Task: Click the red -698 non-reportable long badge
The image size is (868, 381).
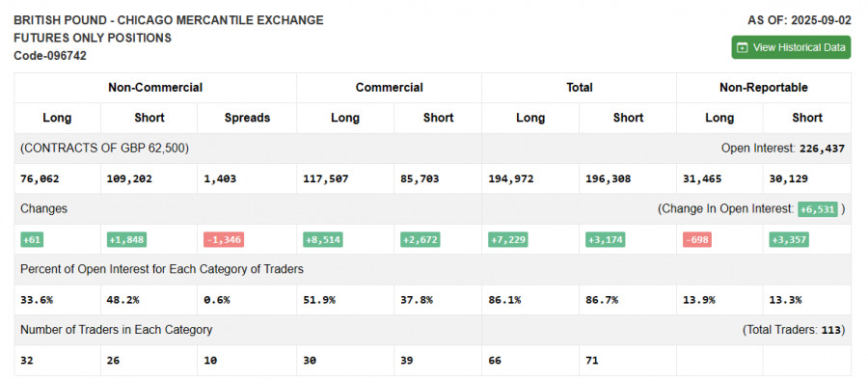Action: coord(696,240)
